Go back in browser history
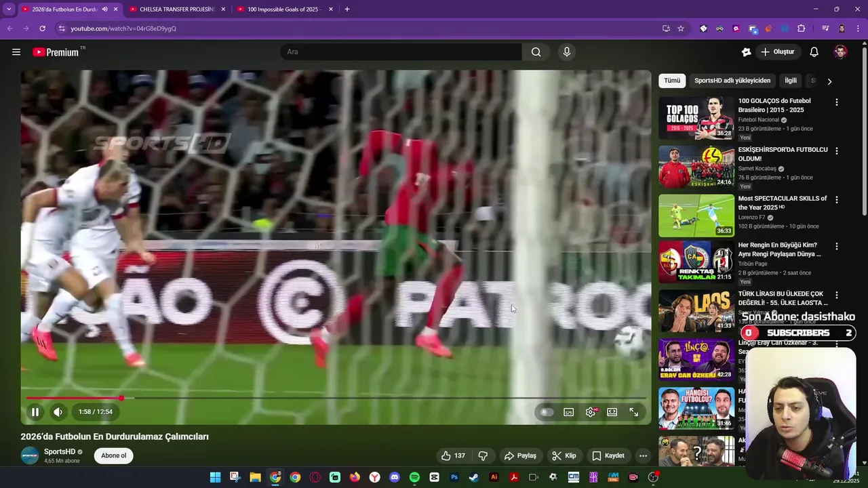 coord(9,28)
